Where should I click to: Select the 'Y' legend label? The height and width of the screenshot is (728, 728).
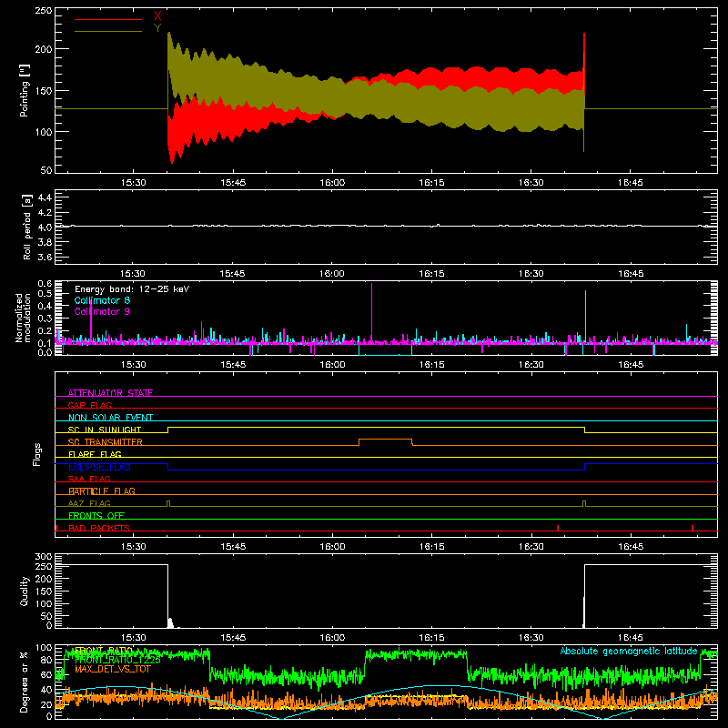pyautogui.click(x=157, y=28)
